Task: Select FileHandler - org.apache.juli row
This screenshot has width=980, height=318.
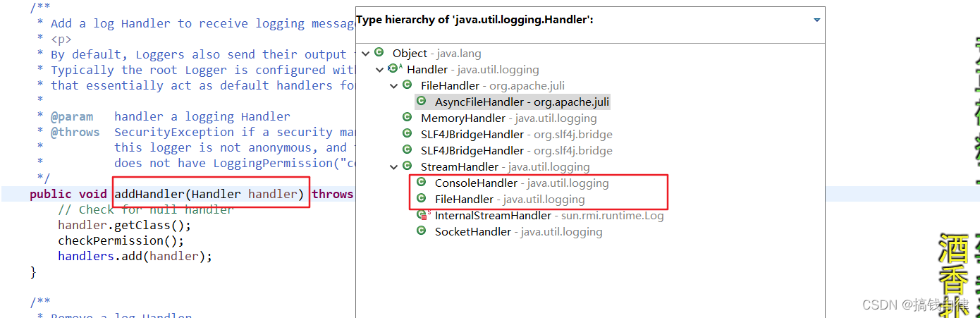Action: pos(493,86)
